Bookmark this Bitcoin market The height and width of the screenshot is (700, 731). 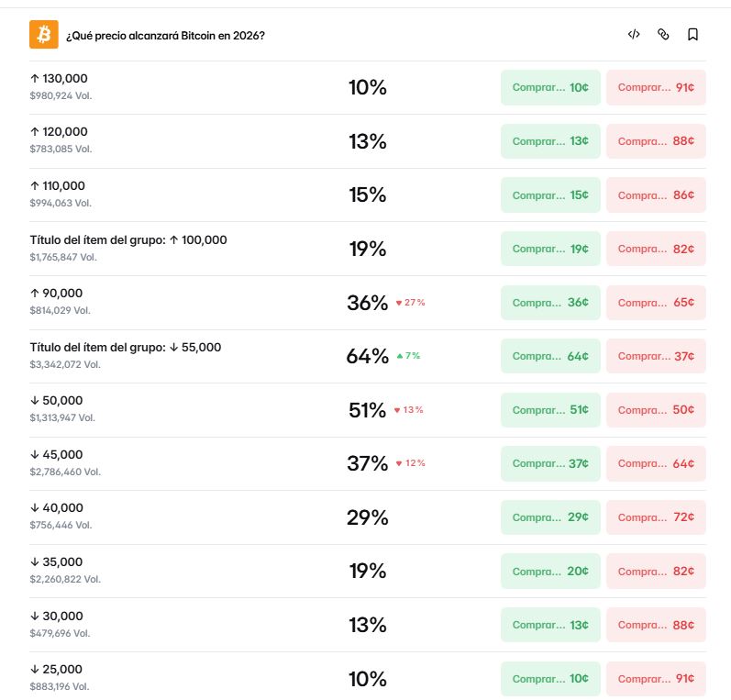click(692, 35)
